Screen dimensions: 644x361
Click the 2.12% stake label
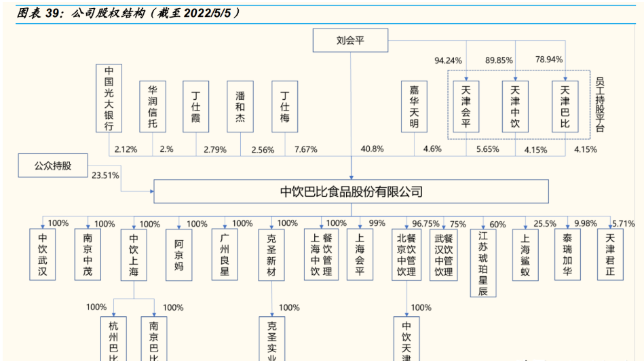(x=126, y=149)
